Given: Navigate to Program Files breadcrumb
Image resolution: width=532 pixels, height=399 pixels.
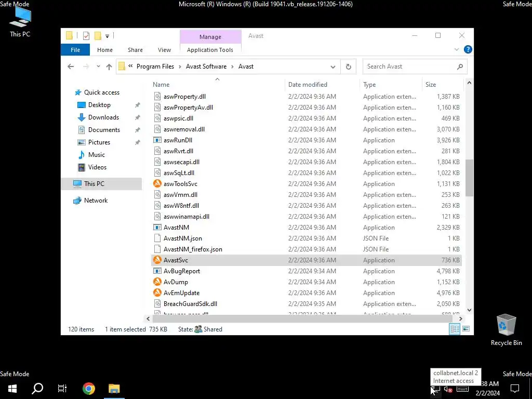Looking at the screenshot, I should click(x=155, y=66).
